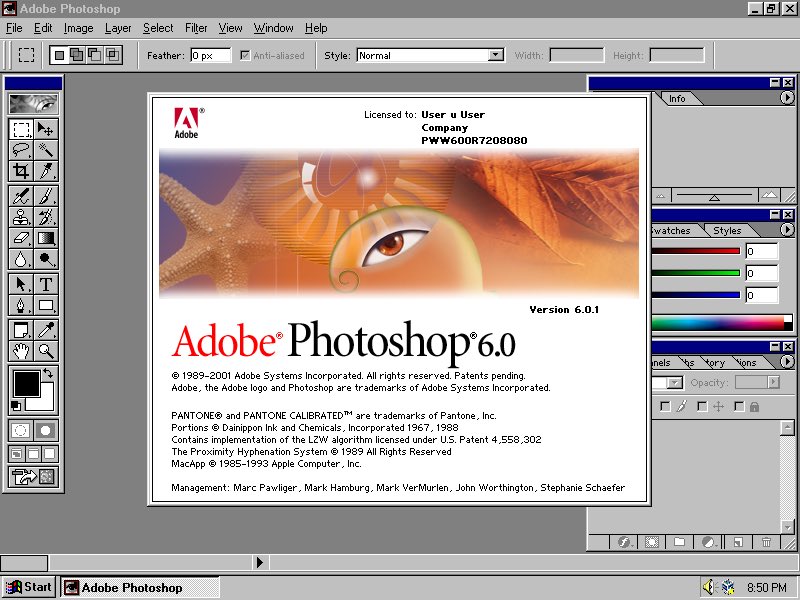Toggle lock all checkbox
This screenshot has width=800, height=600.
click(739, 407)
